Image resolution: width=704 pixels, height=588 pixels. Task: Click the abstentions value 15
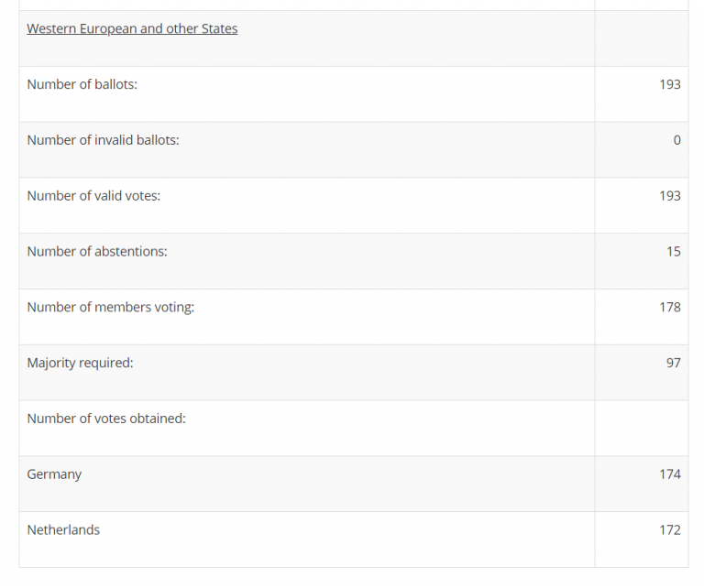pyautogui.click(x=674, y=251)
